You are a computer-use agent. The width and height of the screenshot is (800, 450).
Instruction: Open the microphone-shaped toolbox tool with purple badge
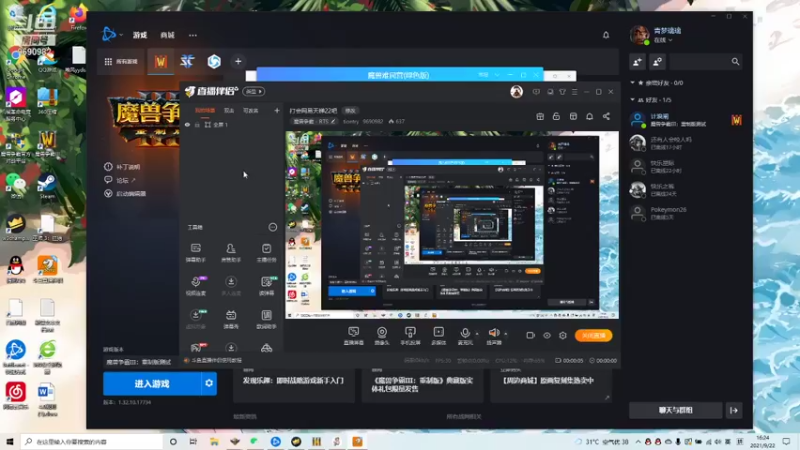tap(196, 286)
